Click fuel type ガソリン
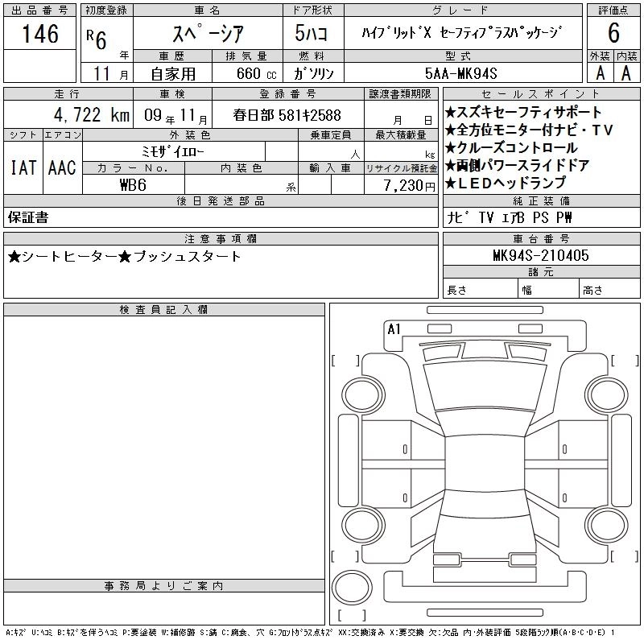Screen dimensions: 644x644 click(314, 73)
